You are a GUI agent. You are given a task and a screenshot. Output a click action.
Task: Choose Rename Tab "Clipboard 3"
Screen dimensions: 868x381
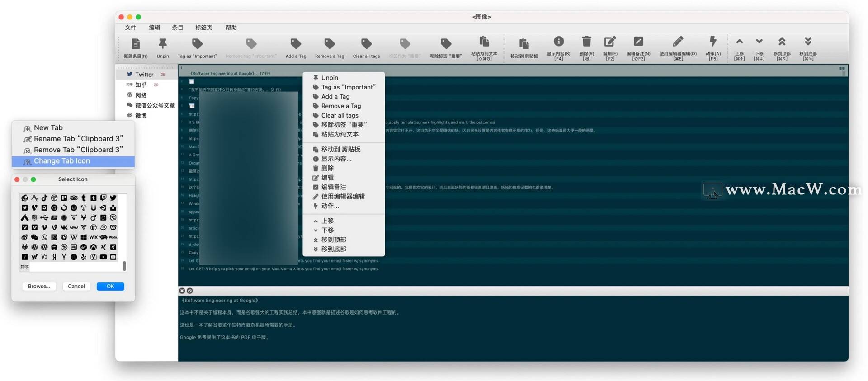pos(73,139)
